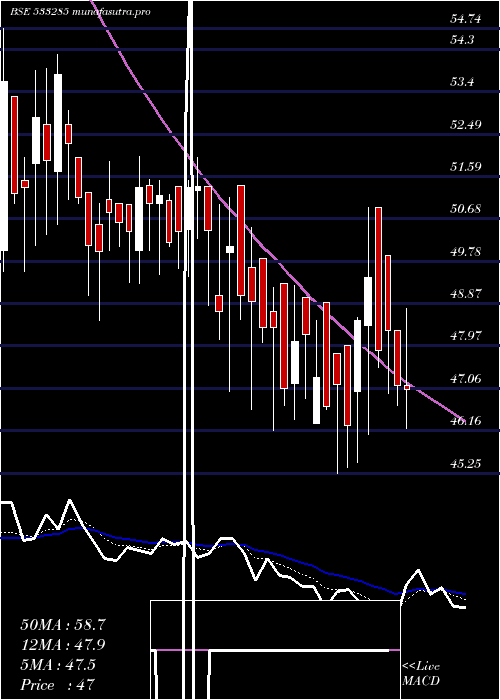Click the 50.68 price level label
Image resolution: width=500 pixels, height=700 pixels.
pyautogui.click(x=466, y=209)
